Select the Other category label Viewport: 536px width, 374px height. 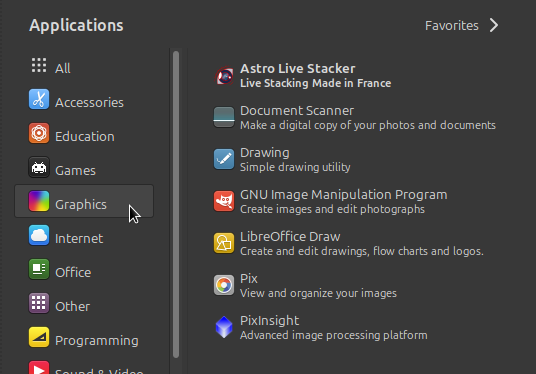point(72,307)
